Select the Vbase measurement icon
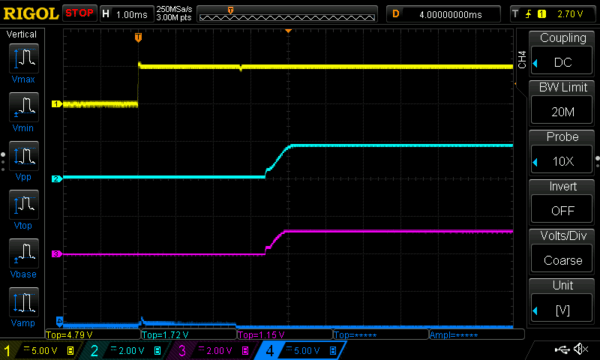 [x=23, y=253]
